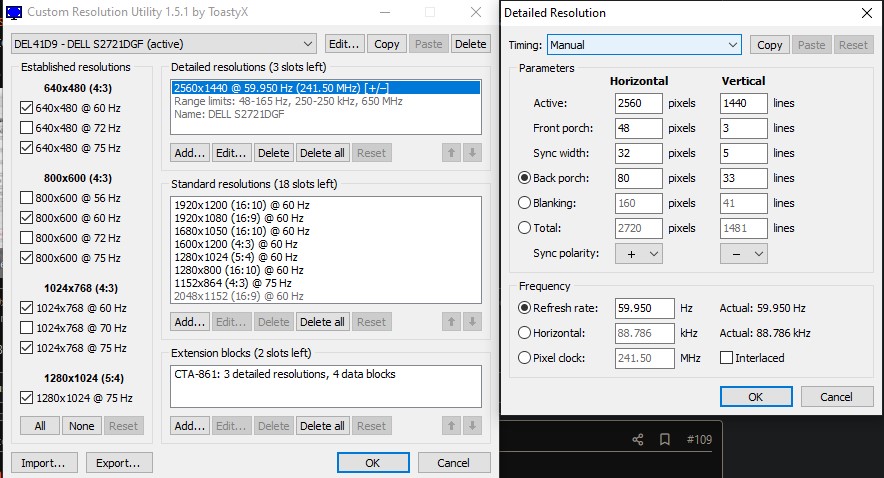Viewport: 884px width, 478px height.
Task: Toggle 1280x1024 @ 75 Hz checkbox
Action: (x=26, y=397)
